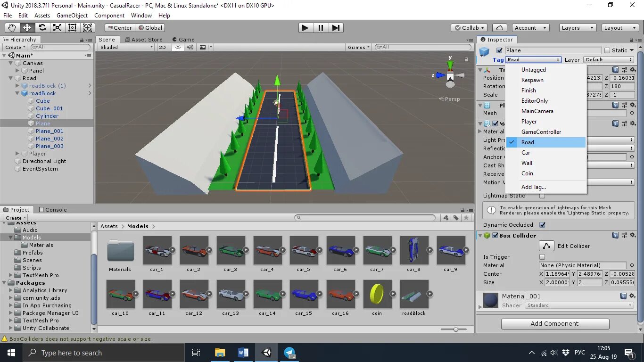Click the Project search field
This screenshot has width=644, height=362.
click(365, 218)
